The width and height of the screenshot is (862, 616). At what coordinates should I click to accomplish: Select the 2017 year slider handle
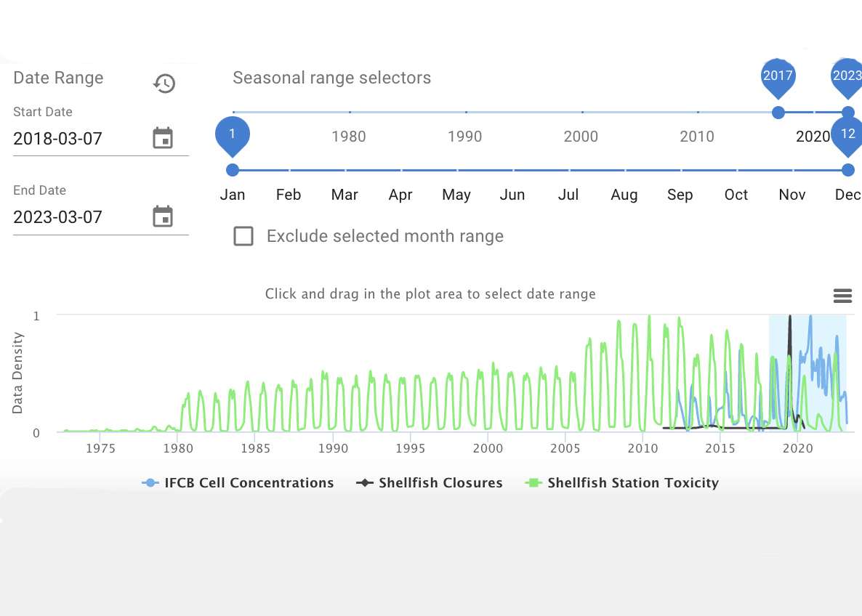[x=778, y=112]
